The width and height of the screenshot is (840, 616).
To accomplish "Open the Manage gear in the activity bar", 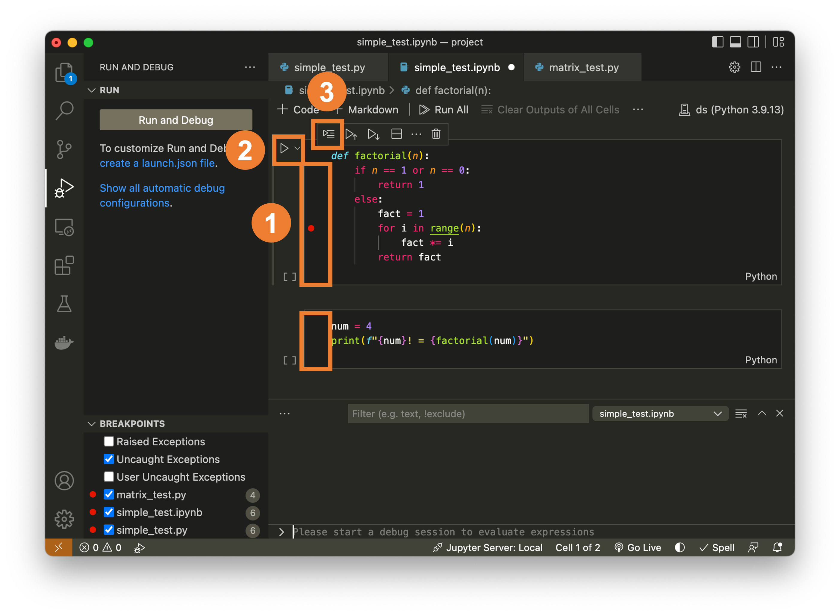I will (x=64, y=519).
